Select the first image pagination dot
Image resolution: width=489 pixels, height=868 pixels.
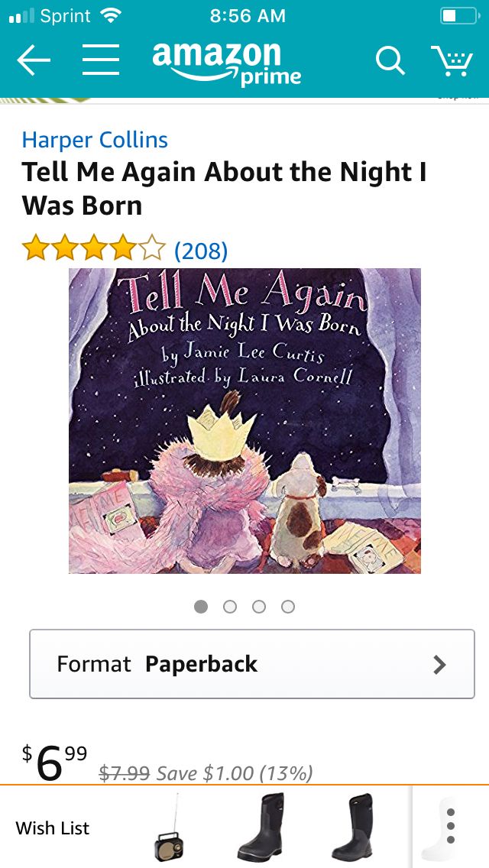click(201, 607)
